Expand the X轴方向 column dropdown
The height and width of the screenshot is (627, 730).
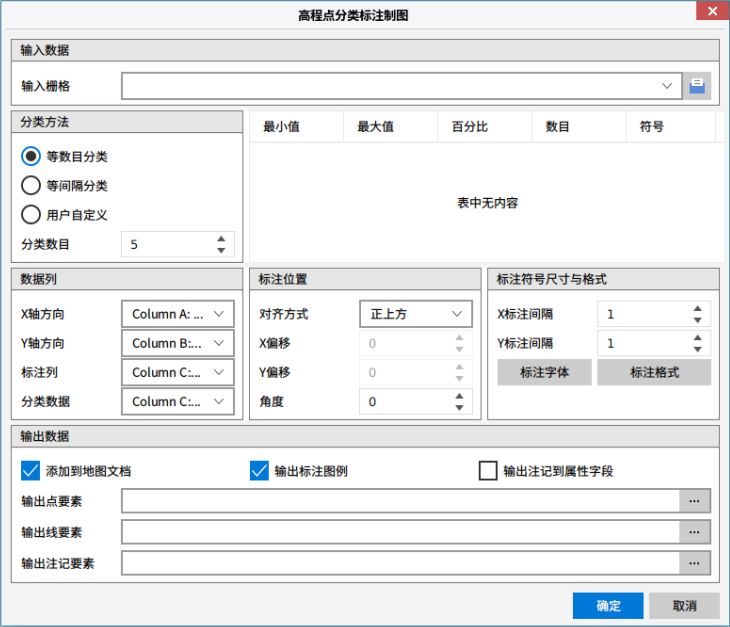(219, 314)
